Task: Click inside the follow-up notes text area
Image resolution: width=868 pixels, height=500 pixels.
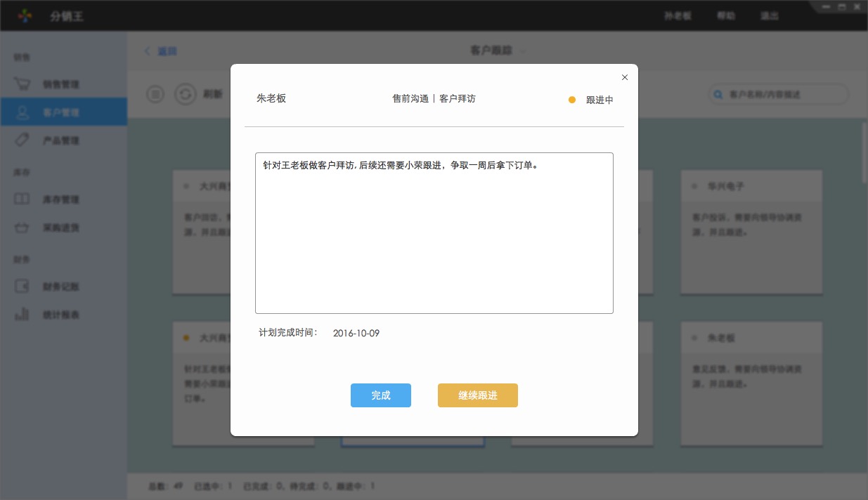Action: [x=434, y=239]
